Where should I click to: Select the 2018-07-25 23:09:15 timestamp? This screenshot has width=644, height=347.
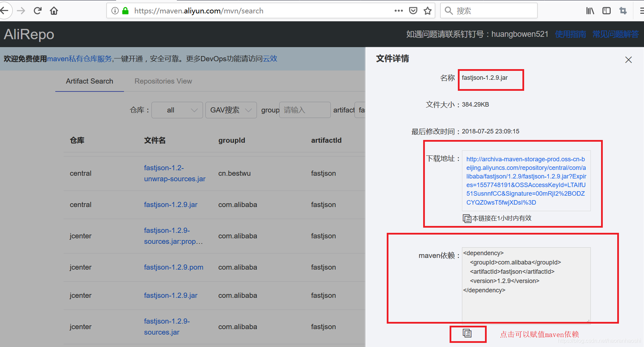tap(490, 131)
